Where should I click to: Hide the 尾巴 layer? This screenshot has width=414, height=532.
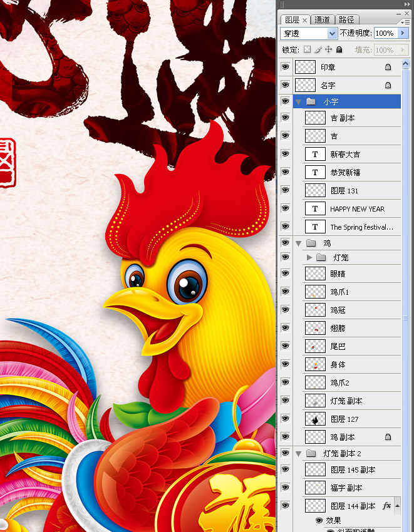click(x=285, y=346)
